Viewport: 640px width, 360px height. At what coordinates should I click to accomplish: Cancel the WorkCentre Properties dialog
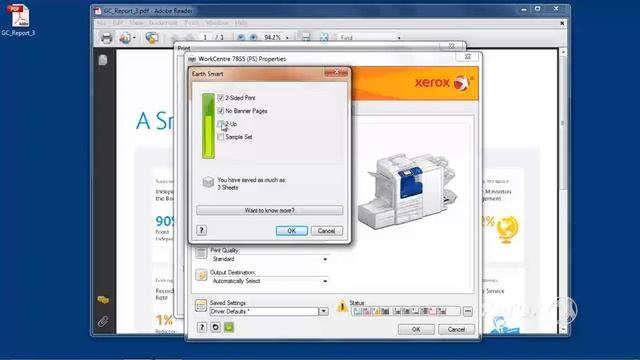point(456,329)
